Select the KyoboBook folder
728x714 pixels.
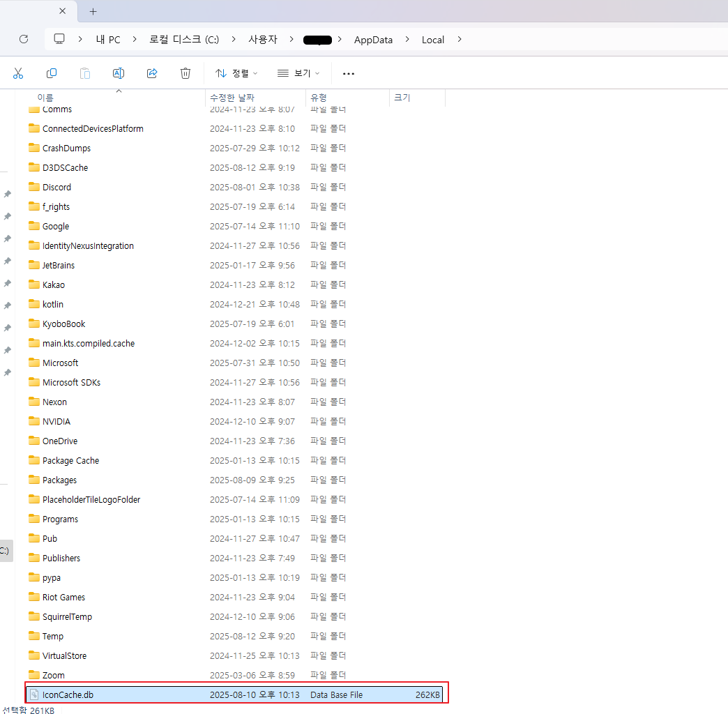[63, 324]
